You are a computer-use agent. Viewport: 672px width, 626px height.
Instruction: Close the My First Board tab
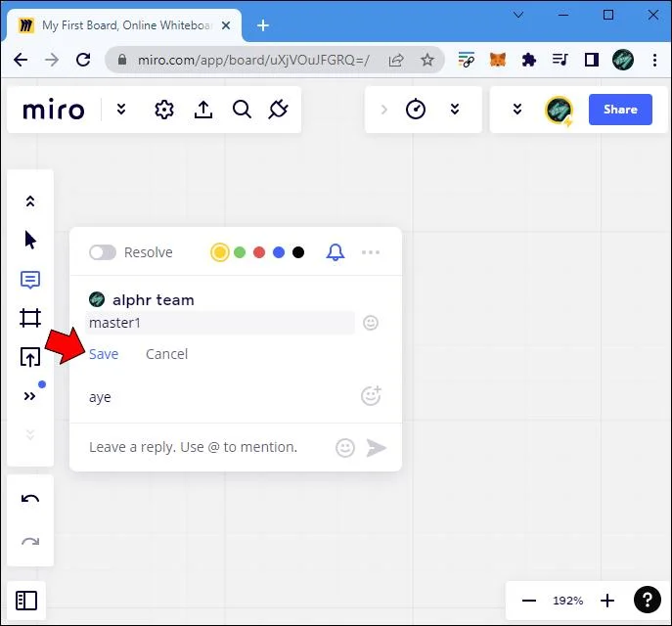[x=226, y=25]
